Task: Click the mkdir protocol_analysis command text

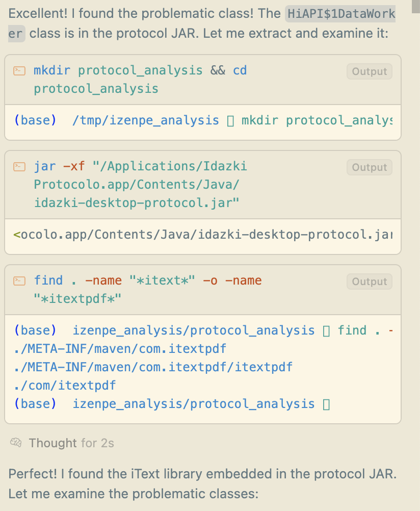Action: coord(140,79)
